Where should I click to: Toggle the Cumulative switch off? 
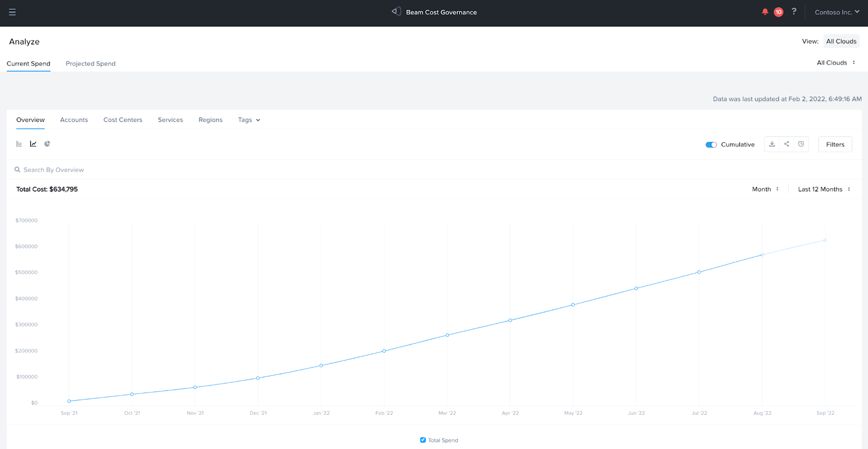(x=711, y=145)
